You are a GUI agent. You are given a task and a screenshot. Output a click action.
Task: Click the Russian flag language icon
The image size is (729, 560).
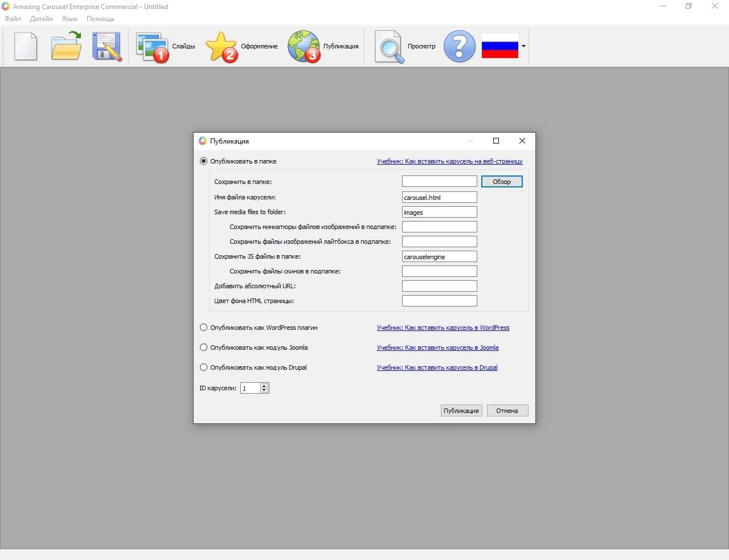499,46
